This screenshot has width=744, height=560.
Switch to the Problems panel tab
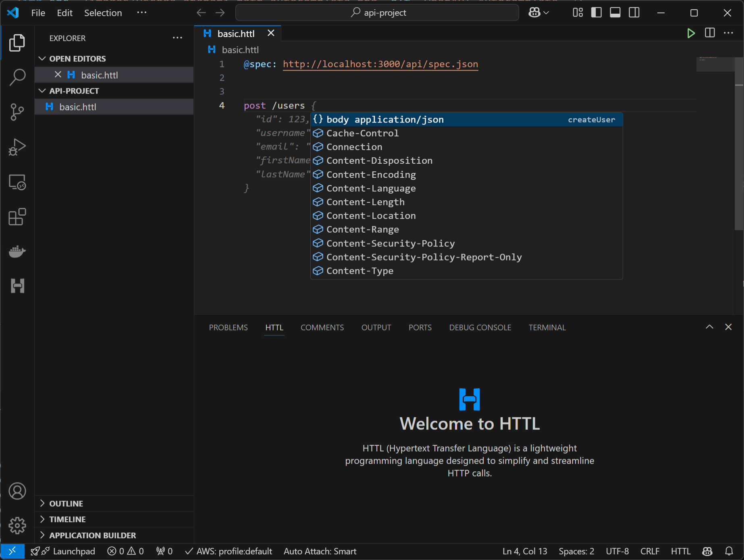pyautogui.click(x=228, y=327)
